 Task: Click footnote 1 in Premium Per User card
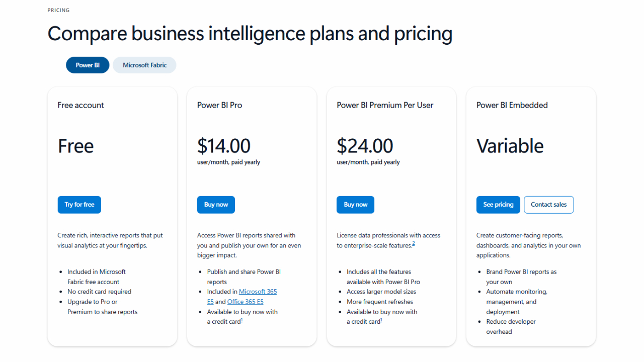coord(381,320)
